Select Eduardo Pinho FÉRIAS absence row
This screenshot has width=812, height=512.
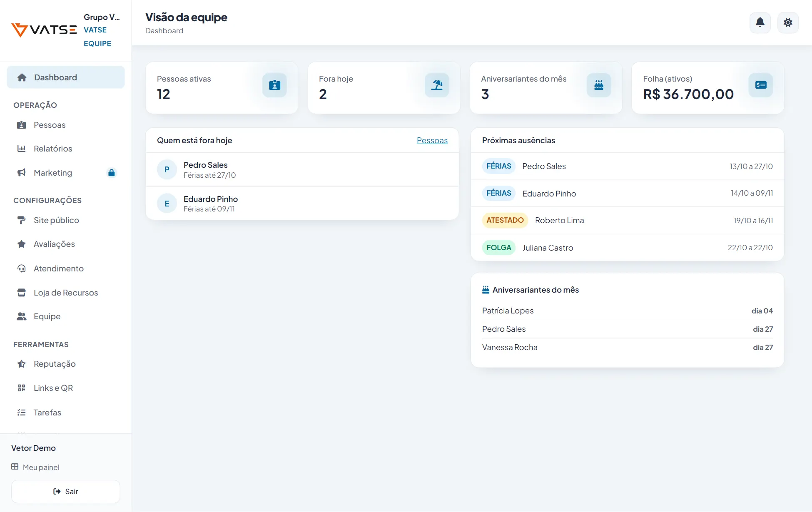click(x=628, y=193)
